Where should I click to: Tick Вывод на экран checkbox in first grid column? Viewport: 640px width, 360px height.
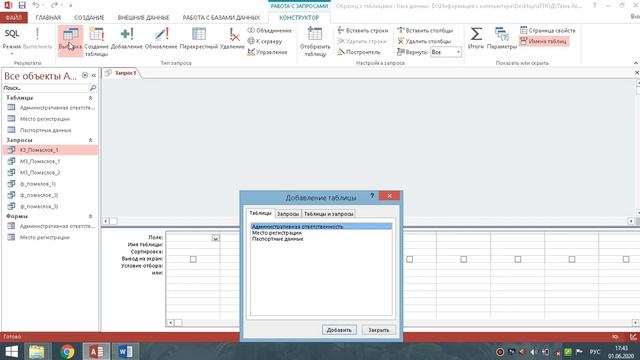click(193, 259)
